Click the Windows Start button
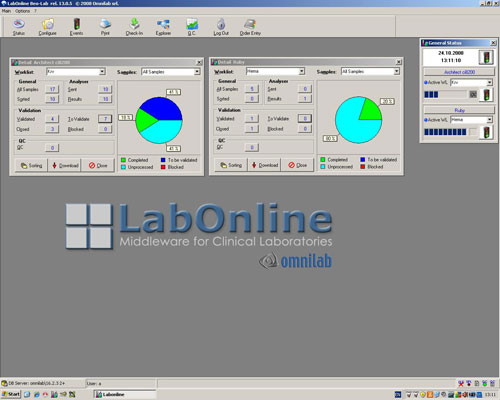Image resolution: width=500 pixels, height=400 pixels. pos(11,394)
